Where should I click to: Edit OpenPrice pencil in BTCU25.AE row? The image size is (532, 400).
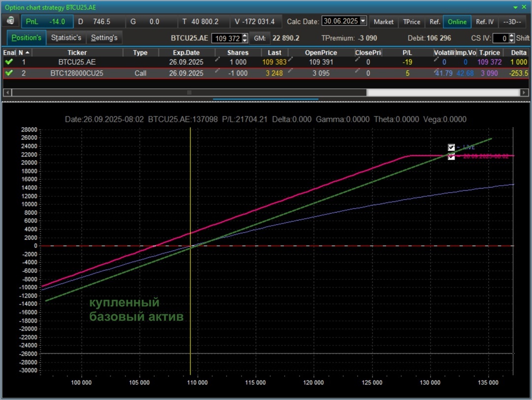coord(291,60)
